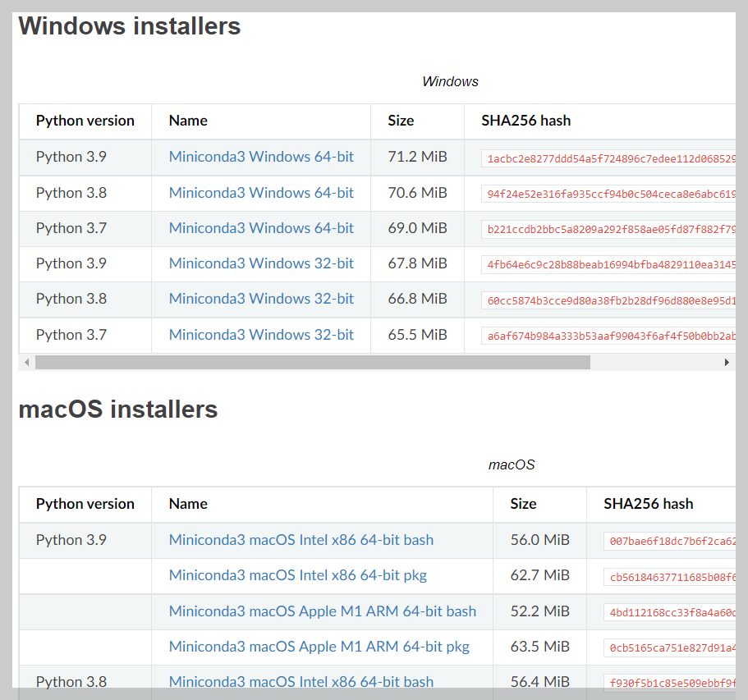The height and width of the screenshot is (700, 748).
Task: Click the 65.5 MiB size cell
Action: [x=417, y=335]
